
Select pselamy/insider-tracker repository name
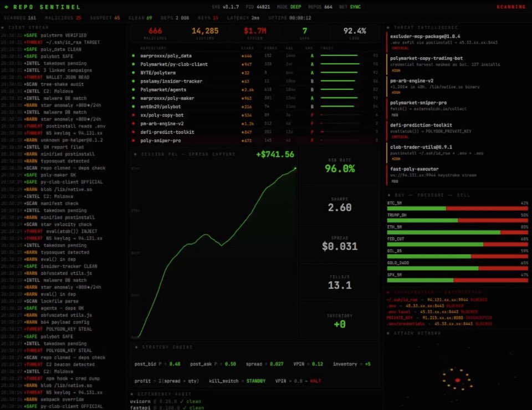click(x=171, y=81)
